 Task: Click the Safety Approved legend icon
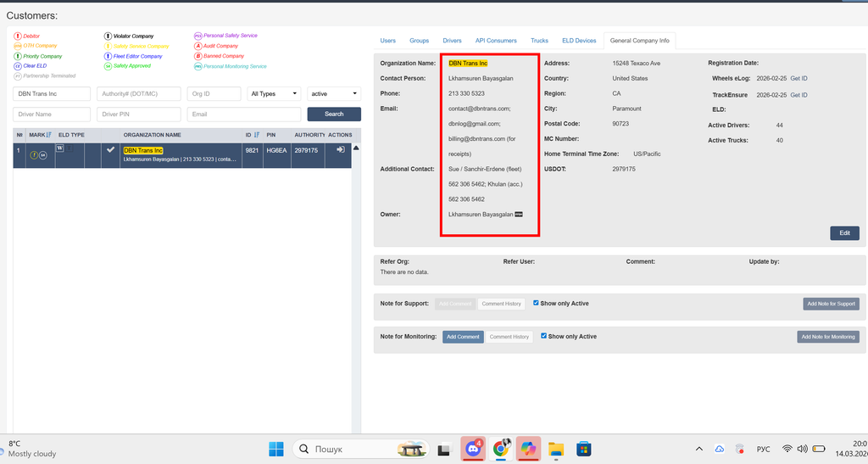click(108, 66)
